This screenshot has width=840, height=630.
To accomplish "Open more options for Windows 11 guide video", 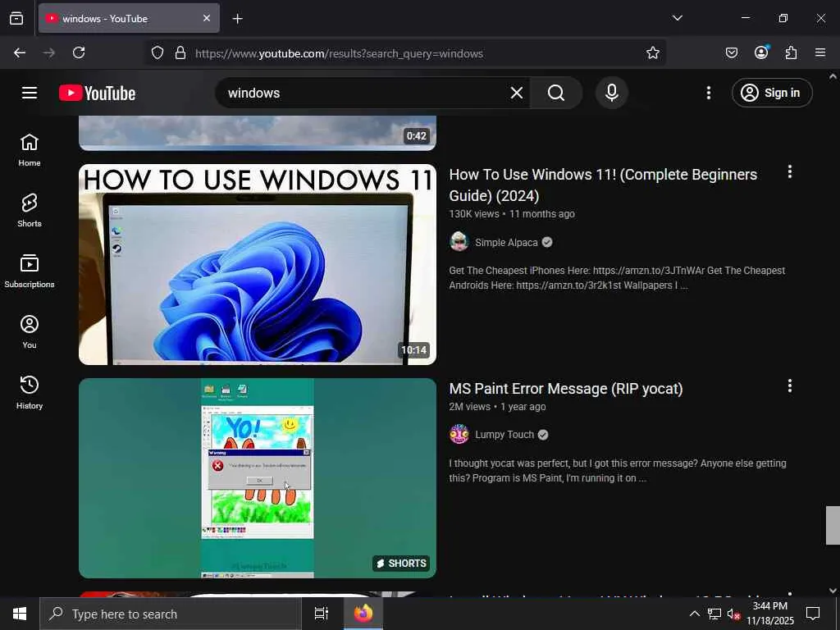I will click(x=790, y=172).
